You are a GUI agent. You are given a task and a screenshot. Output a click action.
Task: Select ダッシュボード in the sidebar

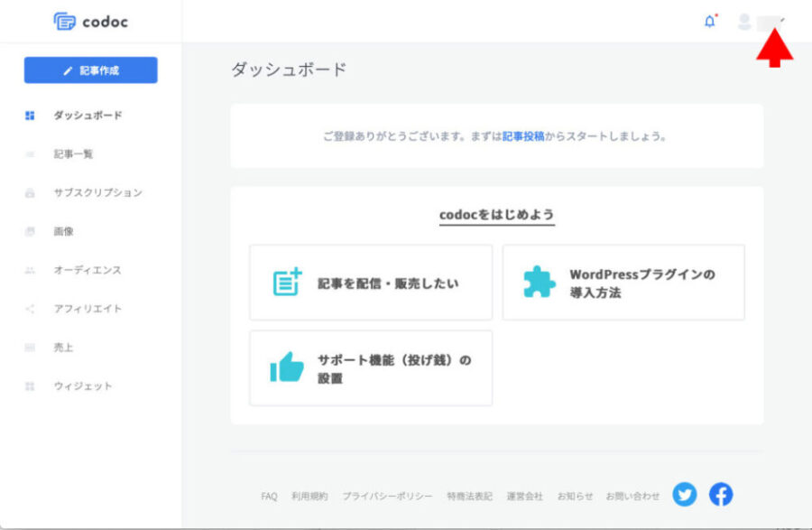[x=88, y=115]
